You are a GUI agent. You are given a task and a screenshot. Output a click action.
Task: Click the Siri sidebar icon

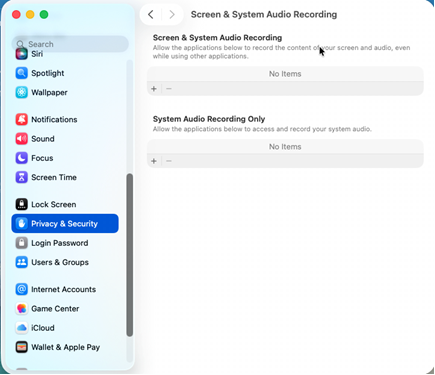click(x=22, y=54)
